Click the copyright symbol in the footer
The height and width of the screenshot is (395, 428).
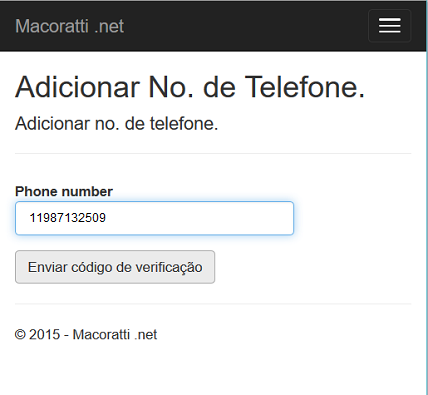pos(20,334)
